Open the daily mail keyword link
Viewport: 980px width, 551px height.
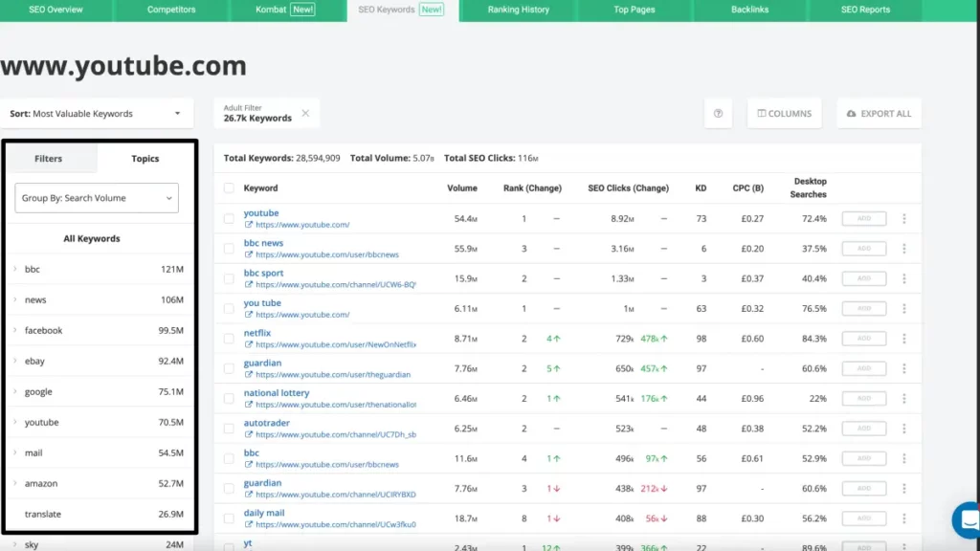pos(264,513)
